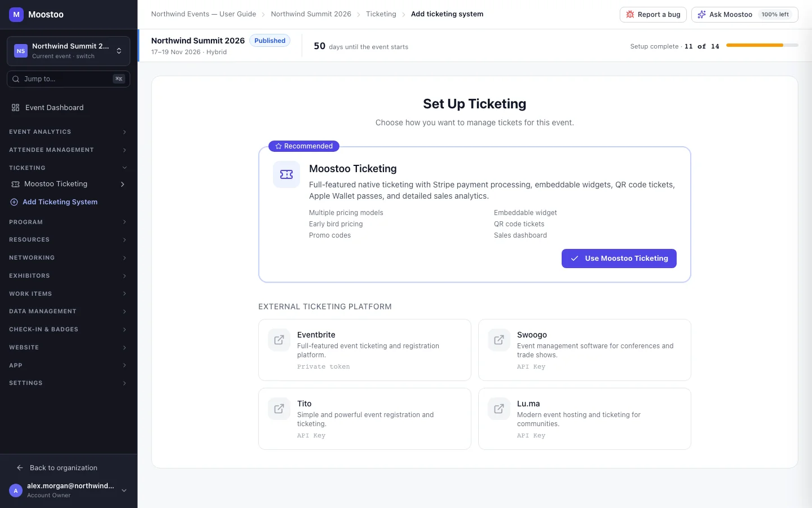Viewport: 812px width, 508px height.
Task: Choose the Lu.ma external platform card
Action: [585, 419]
